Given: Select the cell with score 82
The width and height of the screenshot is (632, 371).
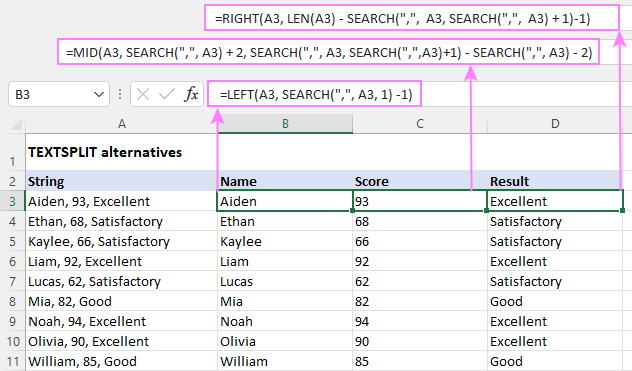Looking at the screenshot, I should (420, 301).
